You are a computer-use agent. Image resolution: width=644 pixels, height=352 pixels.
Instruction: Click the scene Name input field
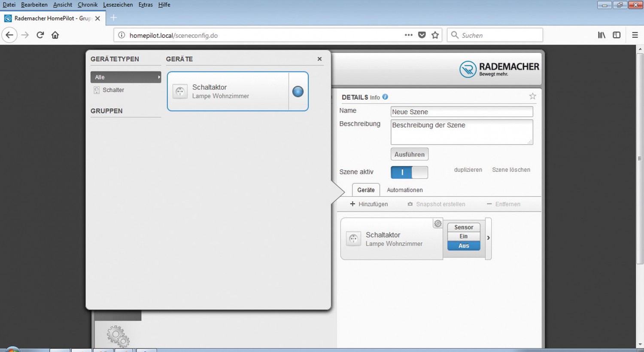tap(462, 112)
